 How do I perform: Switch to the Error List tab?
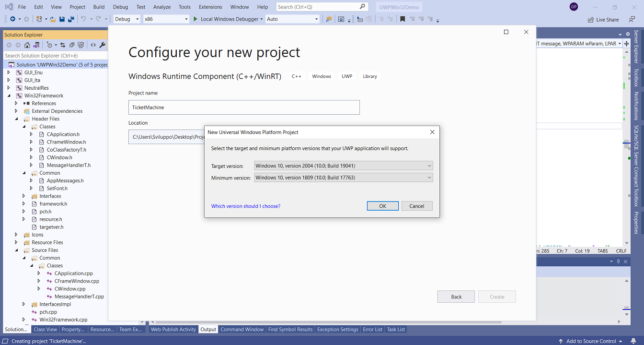coord(373,330)
